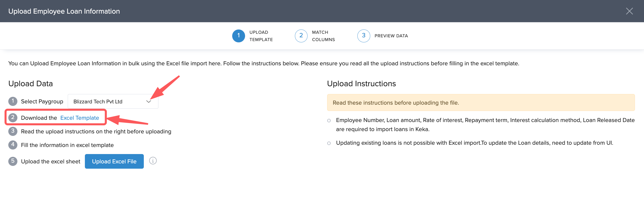
Task: Click step 2 circle for Match Columns
Action: pyautogui.click(x=301, y=36)
